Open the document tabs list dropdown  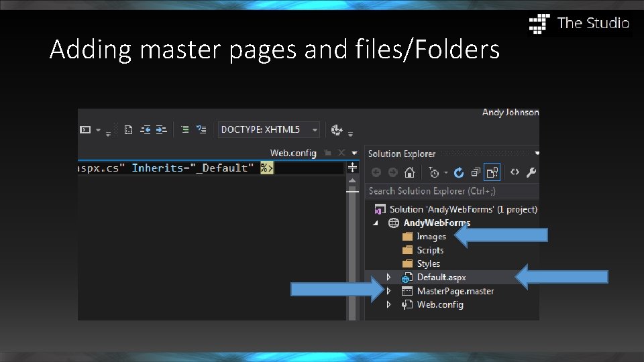point(354,153)
